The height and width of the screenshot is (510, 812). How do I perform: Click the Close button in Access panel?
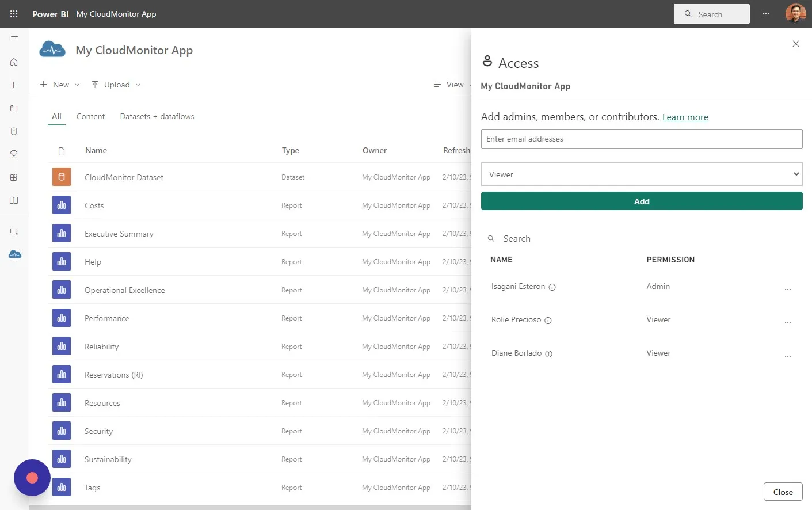(x=783, y=492)
